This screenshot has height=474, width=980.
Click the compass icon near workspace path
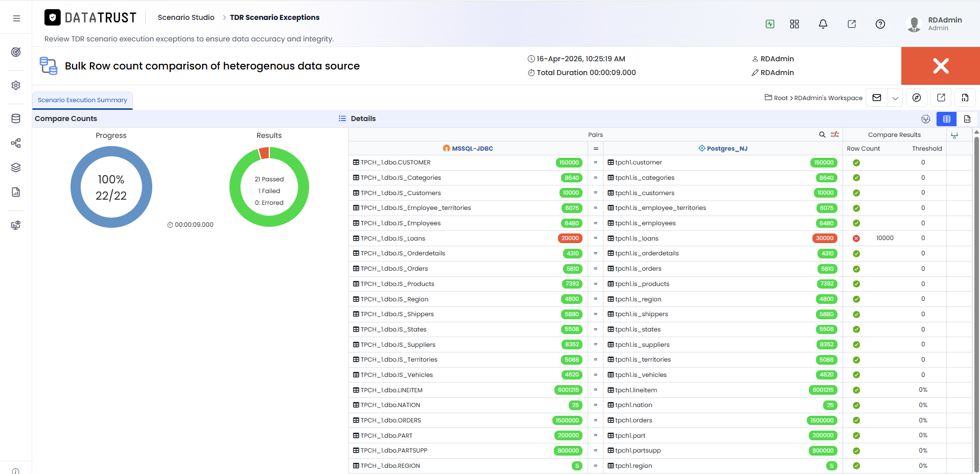coord(917,98)
